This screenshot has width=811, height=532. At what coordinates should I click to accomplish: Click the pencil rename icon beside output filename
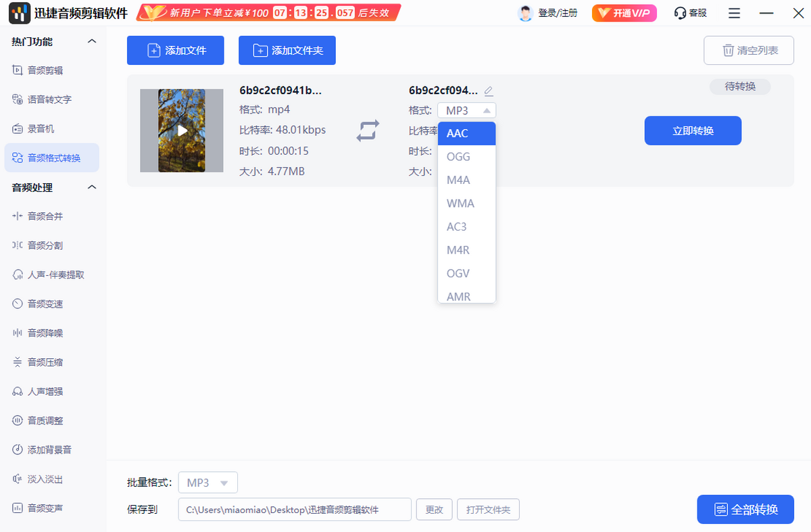point(489,91)
